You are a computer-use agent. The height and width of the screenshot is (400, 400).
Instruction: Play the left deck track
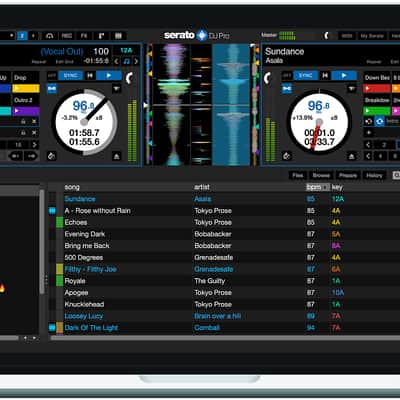pyautogui.click(x=109, y=76)
